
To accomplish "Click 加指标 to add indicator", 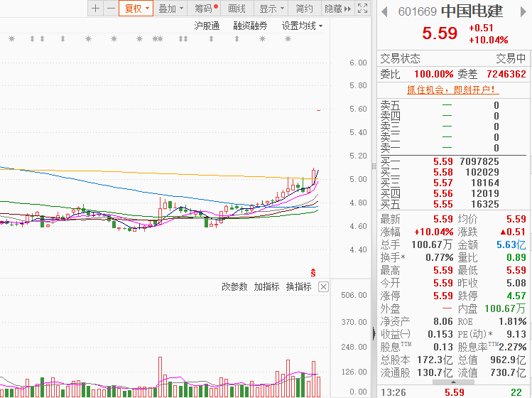I will click(x=266, y=286).
